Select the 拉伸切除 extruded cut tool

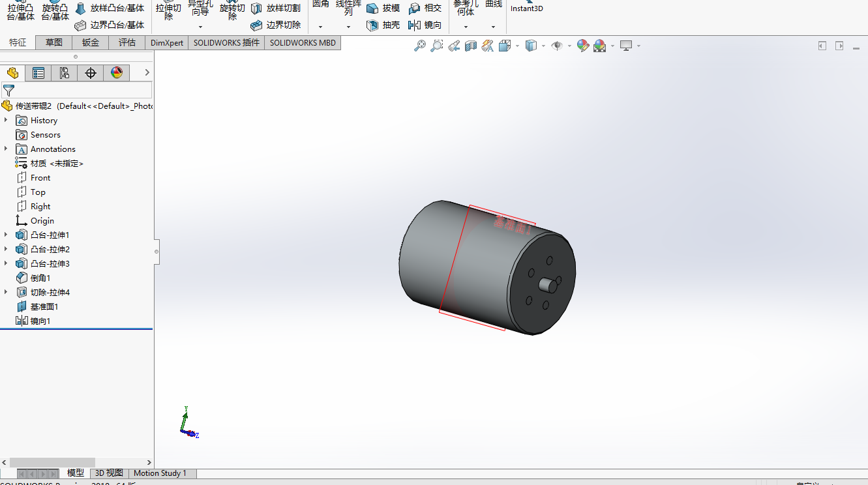(x=169, y=11)
